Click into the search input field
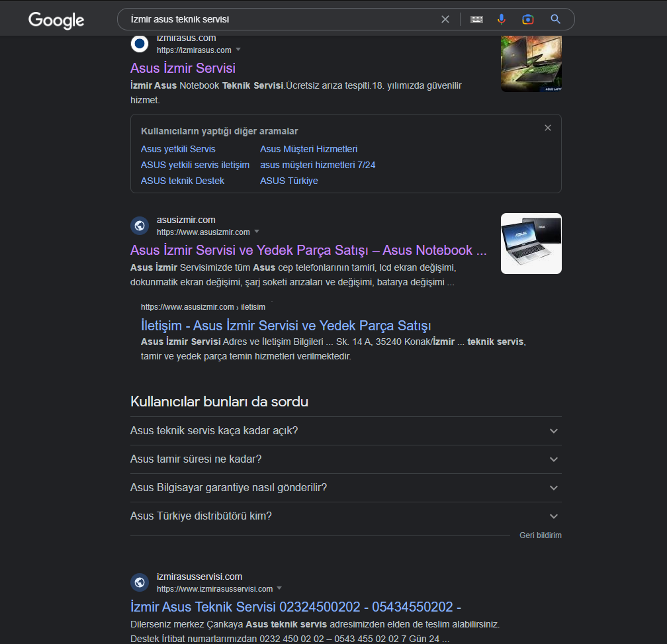Viewport: 667px width, 644px height. (x=281, y=19)
